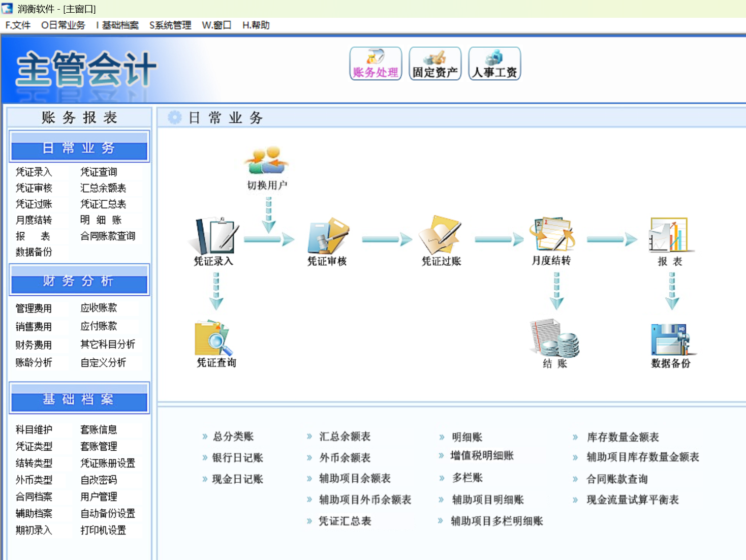Select the 账务处理 module button

pyautogui.click(x=376, y=64)
